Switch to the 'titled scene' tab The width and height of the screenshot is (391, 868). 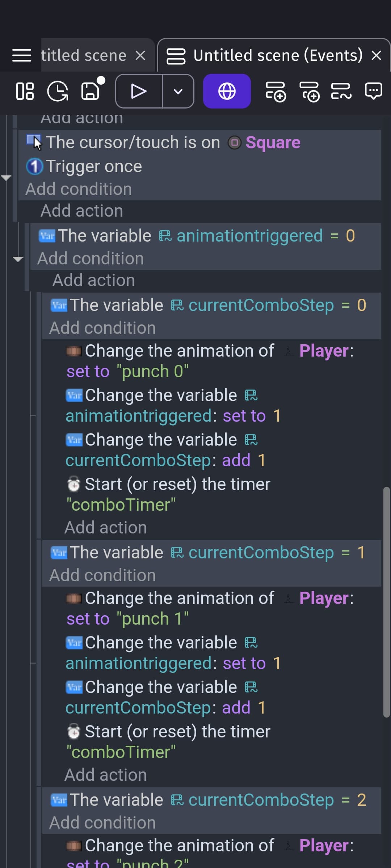[83, 55]
